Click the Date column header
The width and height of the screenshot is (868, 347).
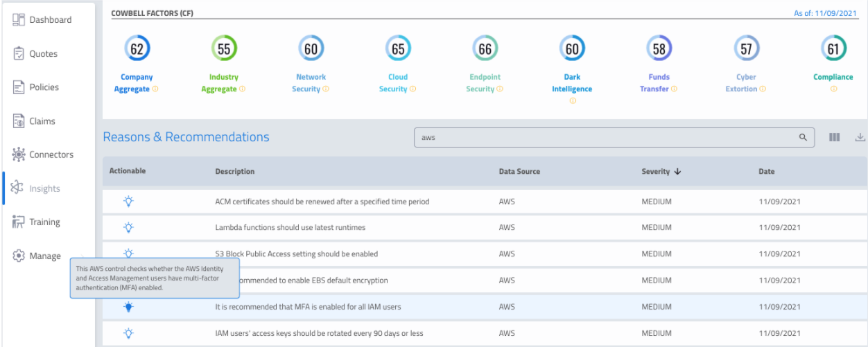(767, 171)
